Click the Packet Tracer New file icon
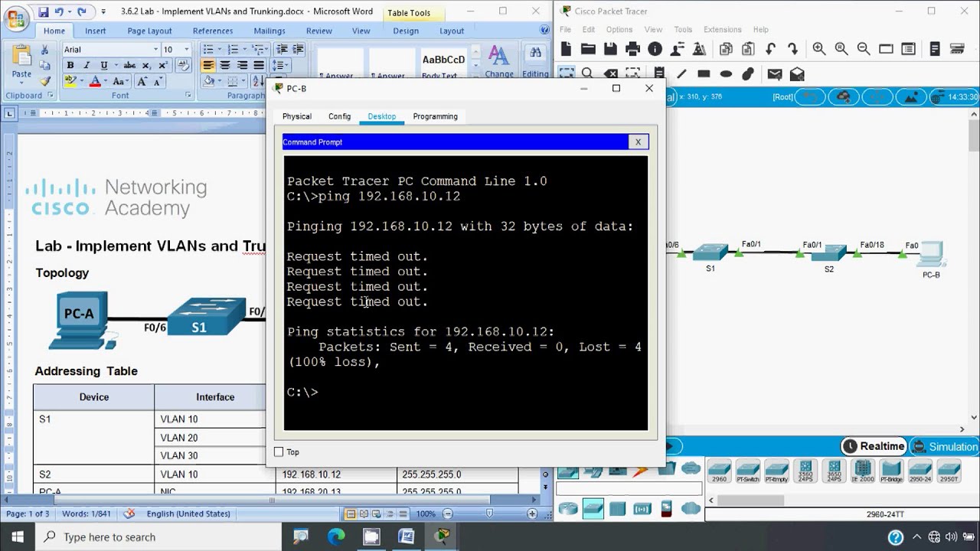The image size is (980, 551). coord(566,49)
